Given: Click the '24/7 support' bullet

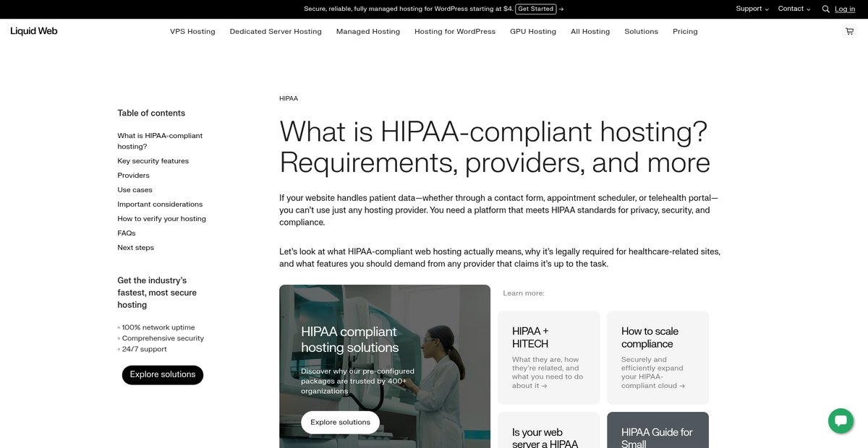Looking at the screenshot, I should click(142, 349).
